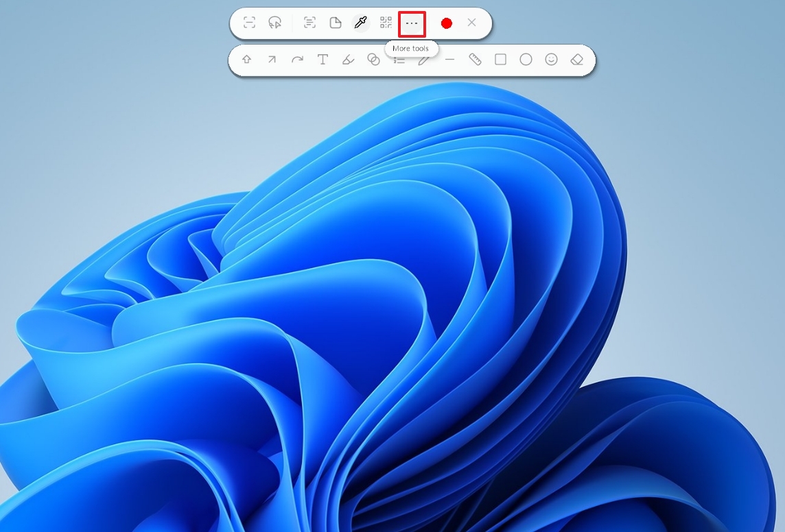Open the emoji smiley sticker tool
The width and height of the screenshot is (785, 532).
[x=551, y=60]
